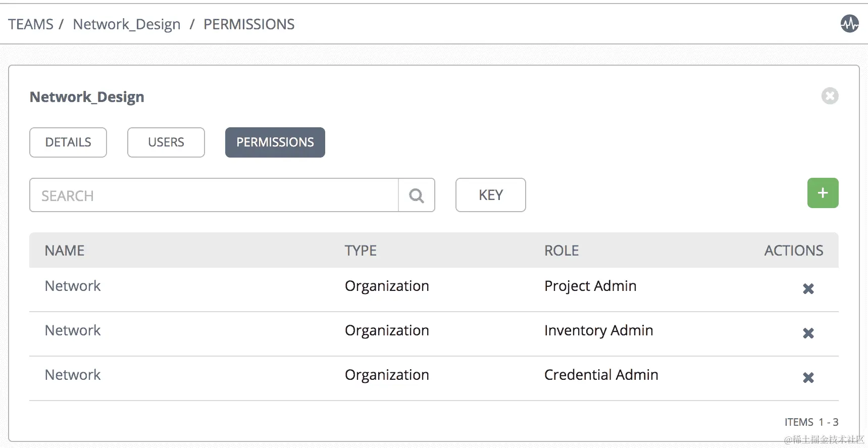Screen dimensions: 868x448
Task: Open Network link in Project Admin row
Action: click(73, 286)
